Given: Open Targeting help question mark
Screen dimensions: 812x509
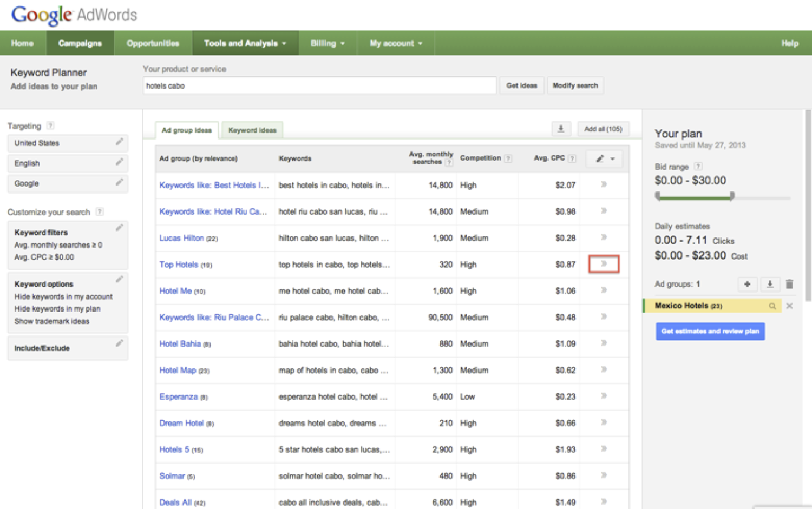Looking at the screenshot, I should pyautogui.click(x=50, y=126).
